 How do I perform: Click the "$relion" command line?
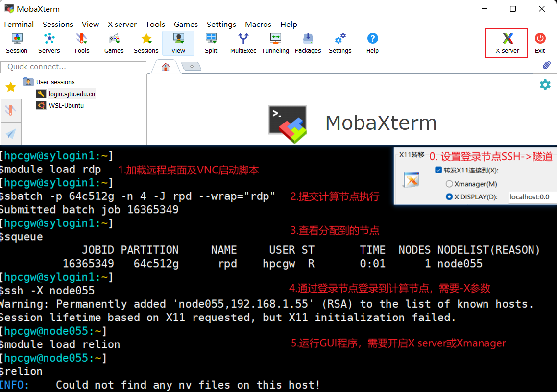point(22,371)
